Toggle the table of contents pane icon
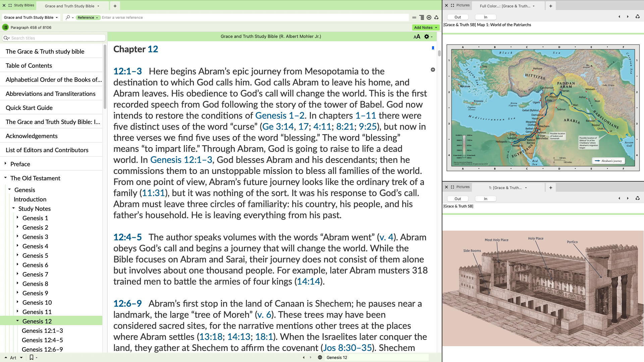Image resolution: width=644 pixels, height=362 pixels. (x=5, y=27)
